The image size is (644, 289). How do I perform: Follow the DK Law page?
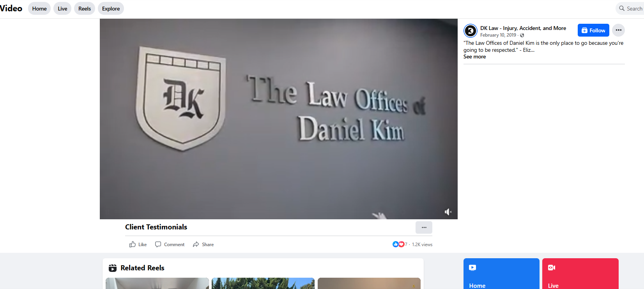tap(593, 30)
